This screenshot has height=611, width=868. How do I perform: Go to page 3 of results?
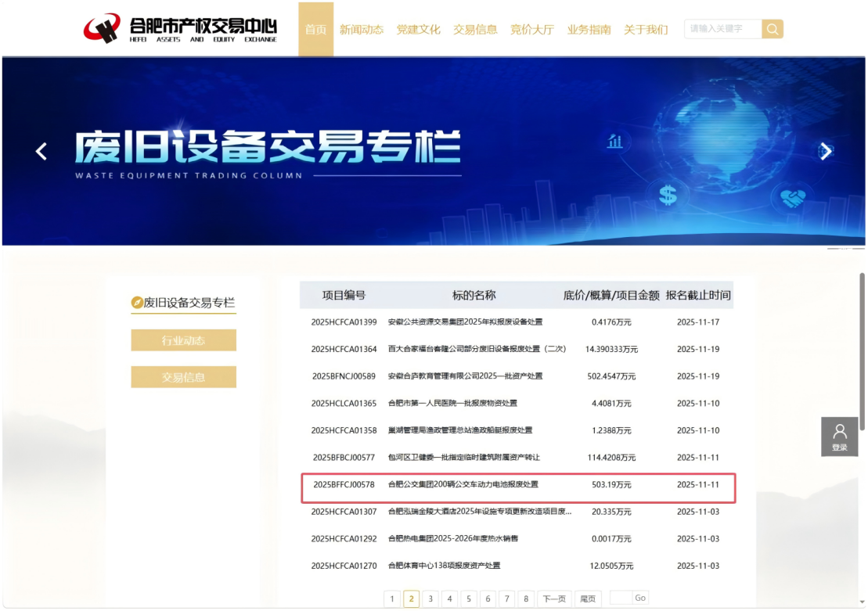(x=430, y=598)
